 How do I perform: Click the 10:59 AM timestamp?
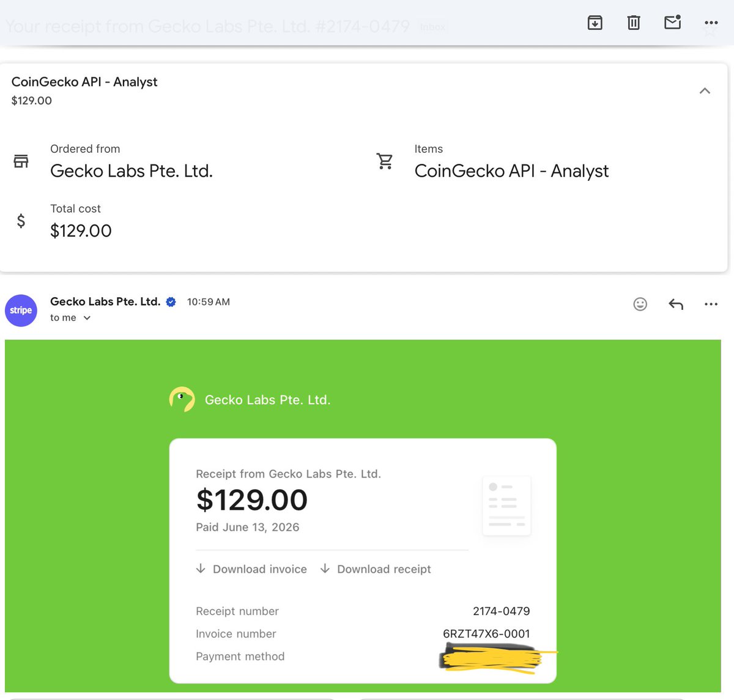209,302
